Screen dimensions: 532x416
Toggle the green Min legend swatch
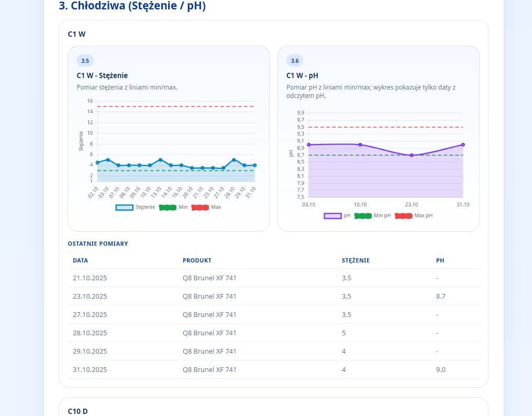(x=168, y=207)
